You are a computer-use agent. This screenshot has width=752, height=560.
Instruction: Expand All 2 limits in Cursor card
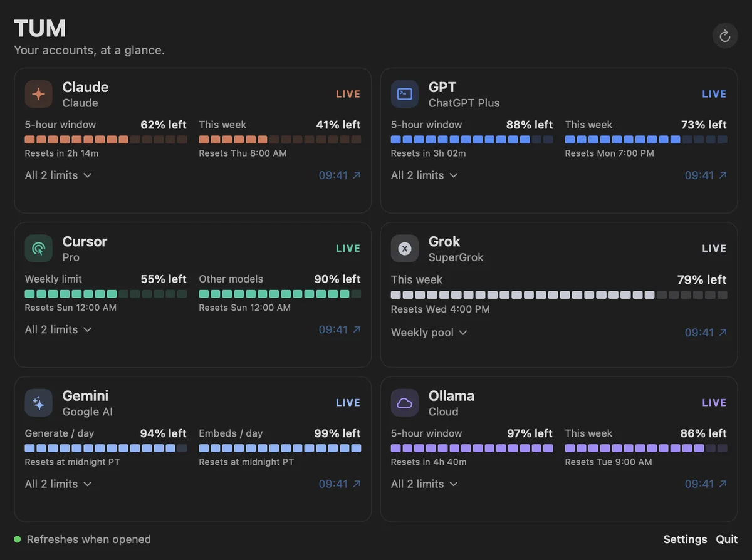[58, 329]
